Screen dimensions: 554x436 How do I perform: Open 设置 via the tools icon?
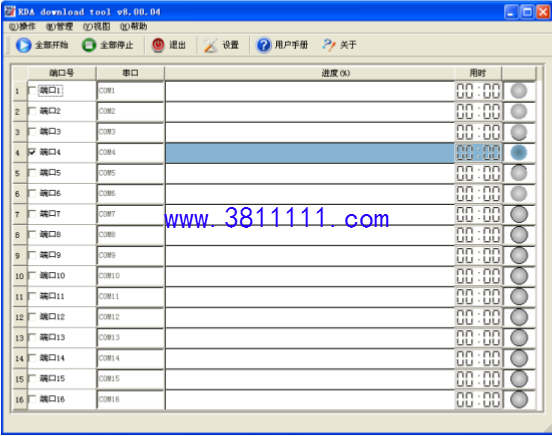211,45
